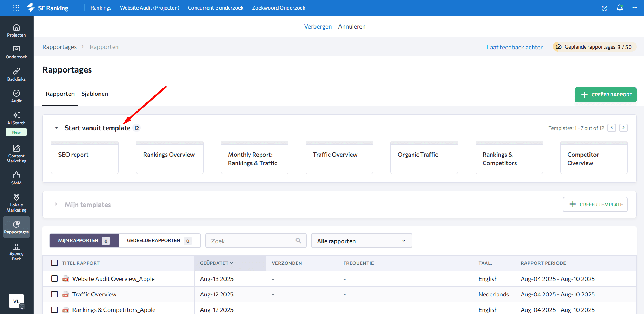Open the apps grid menu icon

pyautogui.click(x=16, y=8)
